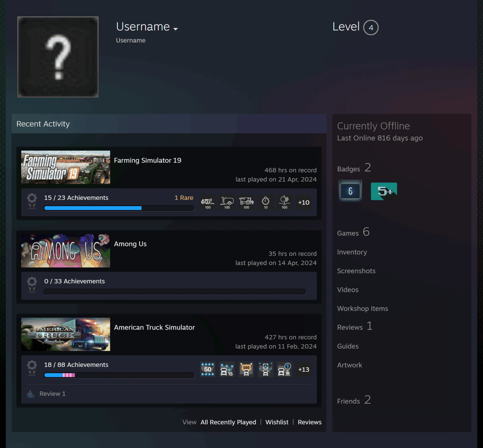Screen dimensions: 483x448
Task: Click first Farming Simulator achievement icon
Action: click(208, 202)
